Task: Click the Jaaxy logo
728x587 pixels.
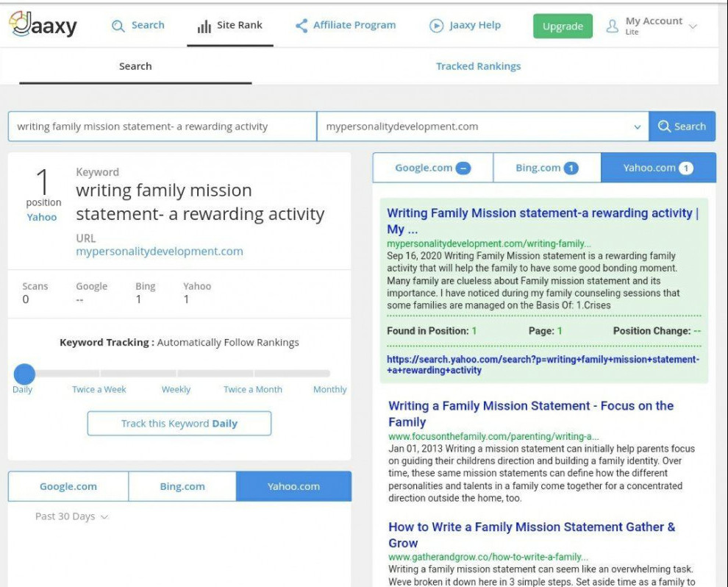Action: coord(43,24)
